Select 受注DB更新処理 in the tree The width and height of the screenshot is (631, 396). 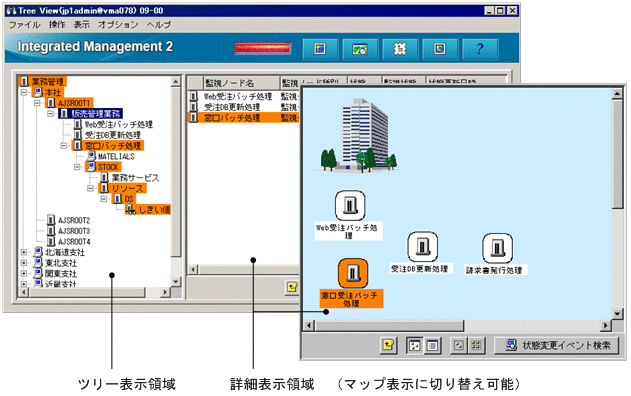pyautogui.click(x=107, y=135)
